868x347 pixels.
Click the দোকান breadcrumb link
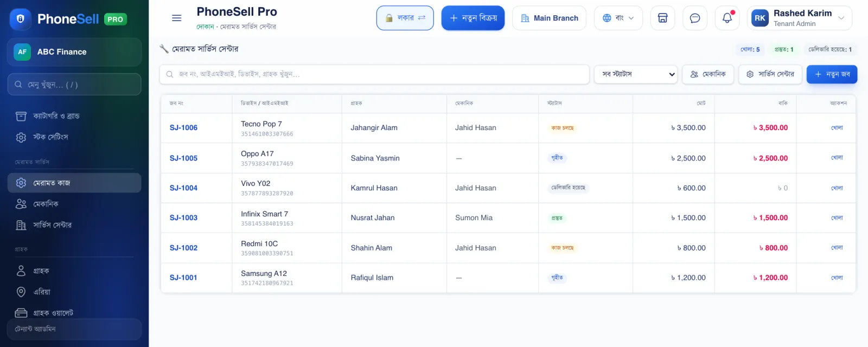coord(205,27)
